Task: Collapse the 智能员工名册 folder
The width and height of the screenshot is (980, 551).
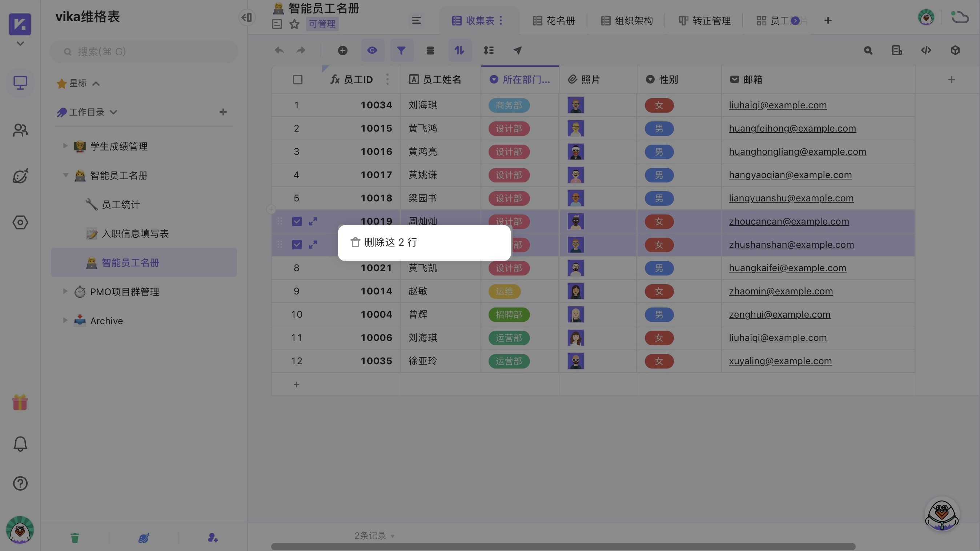Action: (x=65, y=175)
